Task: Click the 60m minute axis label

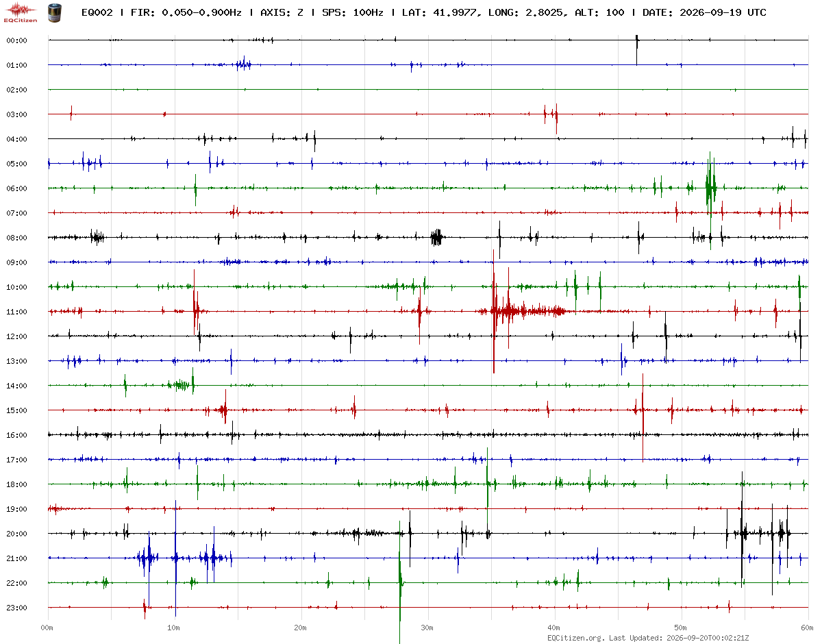Action: click(807, 628)
